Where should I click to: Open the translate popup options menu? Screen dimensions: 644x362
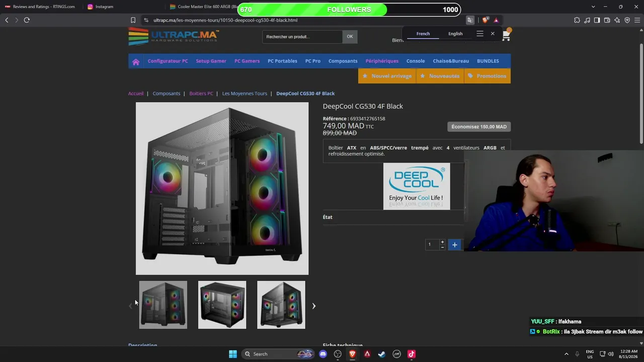[x=480, y=34]
